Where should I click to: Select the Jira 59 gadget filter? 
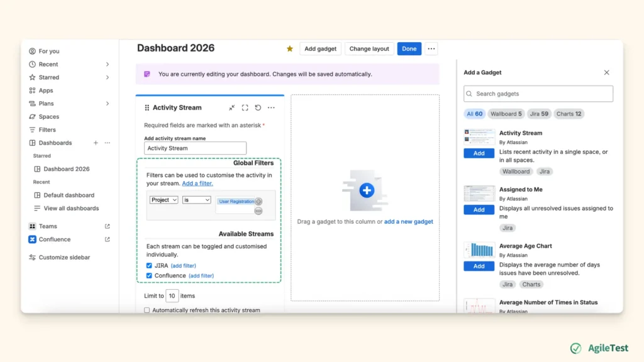(539, 114)
